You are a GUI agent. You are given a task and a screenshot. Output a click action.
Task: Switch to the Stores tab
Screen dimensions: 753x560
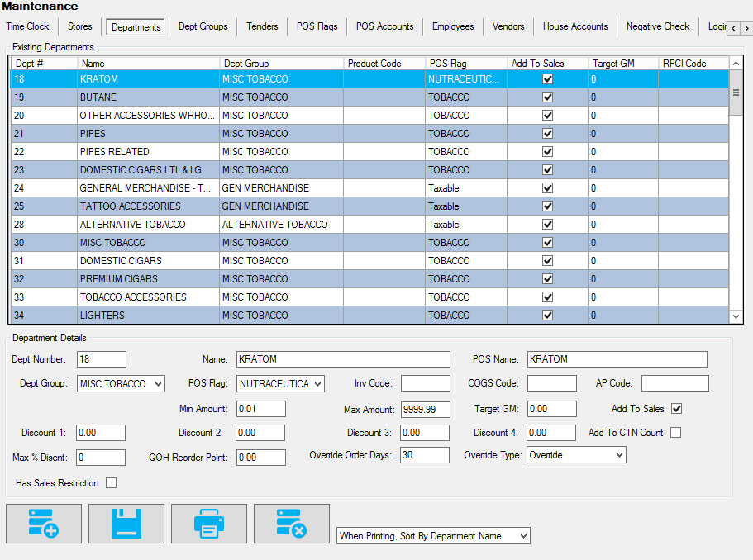(x=79, y=26)
